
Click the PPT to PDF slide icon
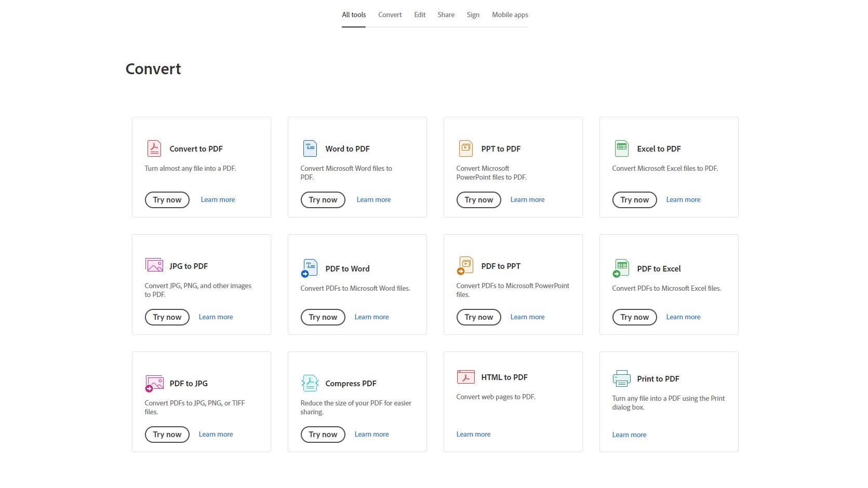[x=465, y=148]
